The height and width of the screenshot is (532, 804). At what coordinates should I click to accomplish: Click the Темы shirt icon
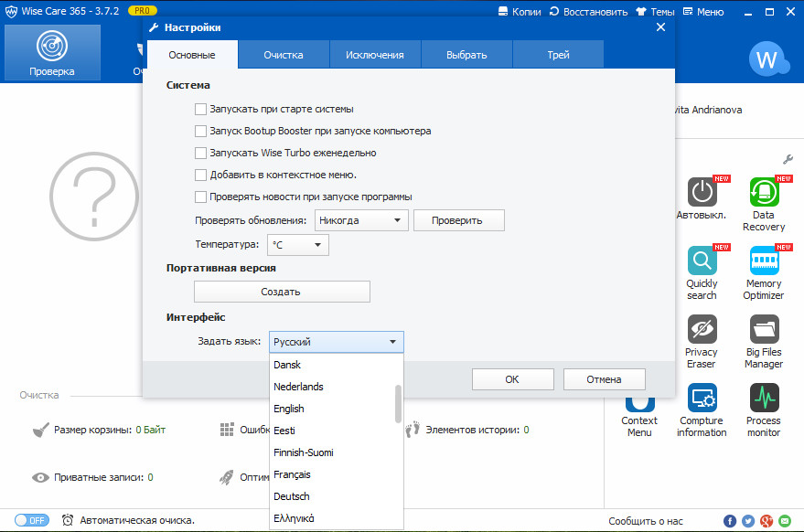coord(641,11)
